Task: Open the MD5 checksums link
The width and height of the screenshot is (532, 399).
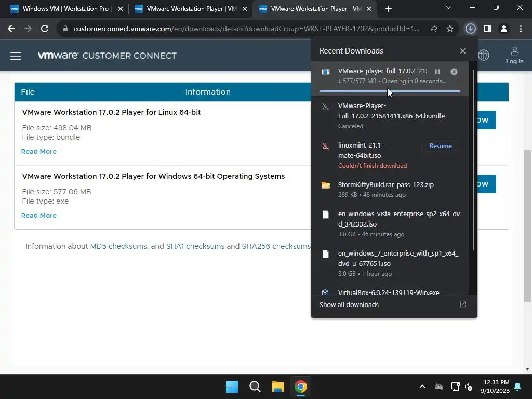Action: 119,246
